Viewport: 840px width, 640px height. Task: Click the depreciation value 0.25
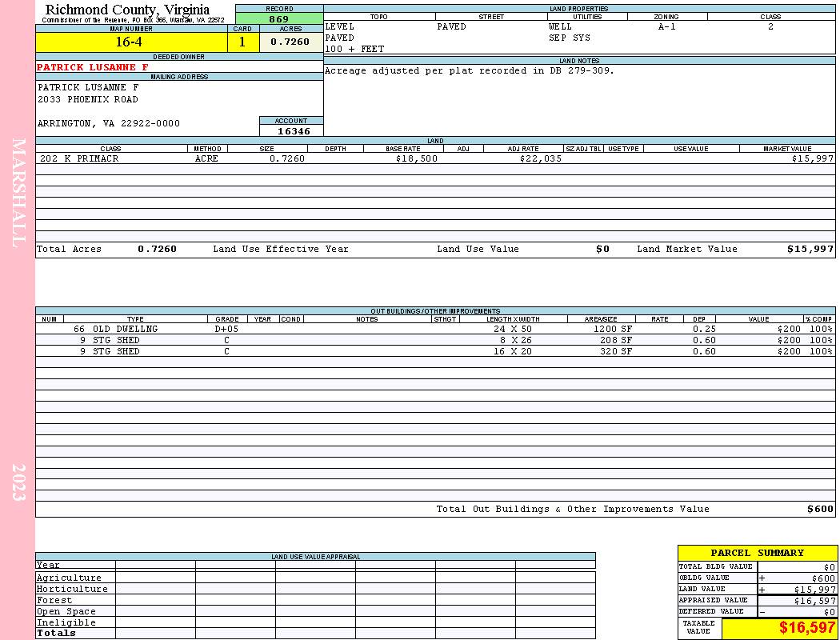704,330
